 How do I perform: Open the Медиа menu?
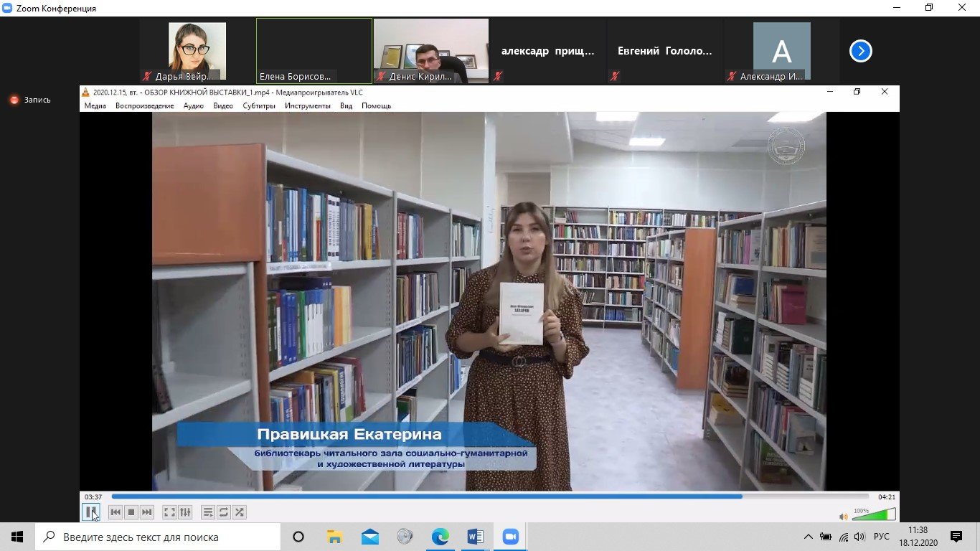tap(95, 105)
